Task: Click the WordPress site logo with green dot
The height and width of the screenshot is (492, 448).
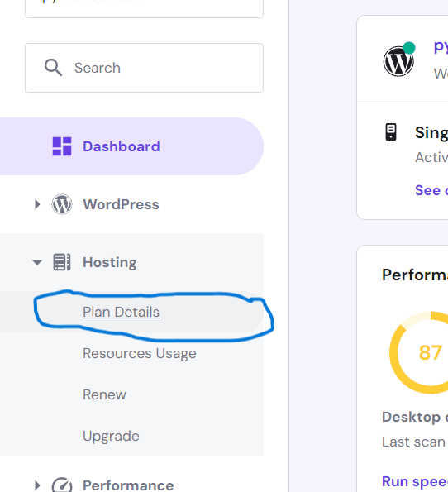Action: coord(399,60)
